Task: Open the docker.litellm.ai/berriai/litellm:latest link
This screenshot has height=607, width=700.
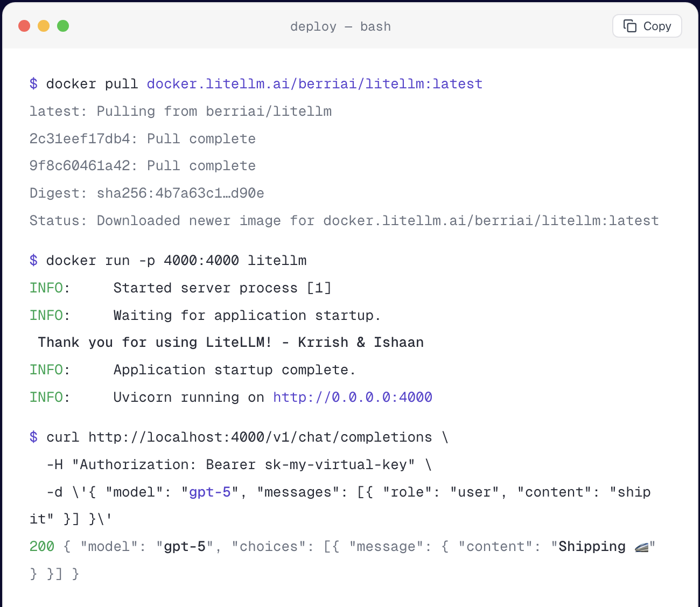Action: pyautogui.click(x=314, y=84)
